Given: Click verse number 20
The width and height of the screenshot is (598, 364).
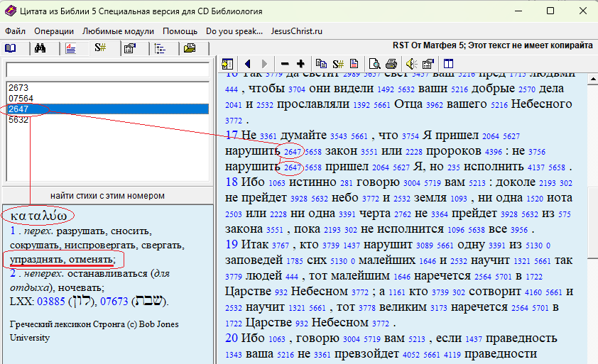Looking at the screenshot, I should click(232, 338).
